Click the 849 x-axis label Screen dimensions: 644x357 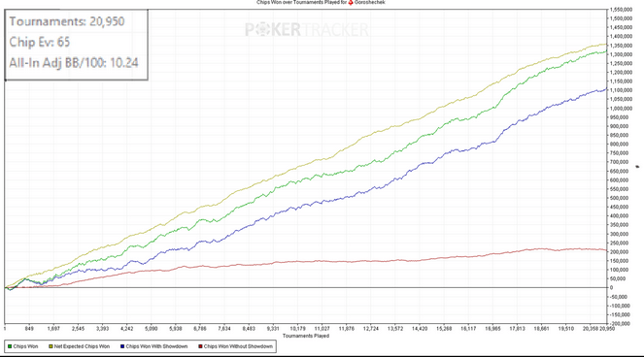29,329
